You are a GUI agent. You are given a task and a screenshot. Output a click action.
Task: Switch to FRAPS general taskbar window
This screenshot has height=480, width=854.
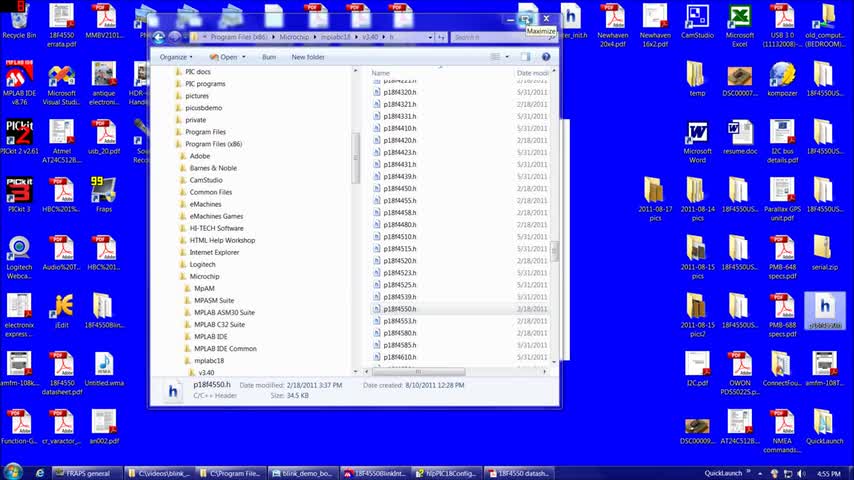point(86,473)
